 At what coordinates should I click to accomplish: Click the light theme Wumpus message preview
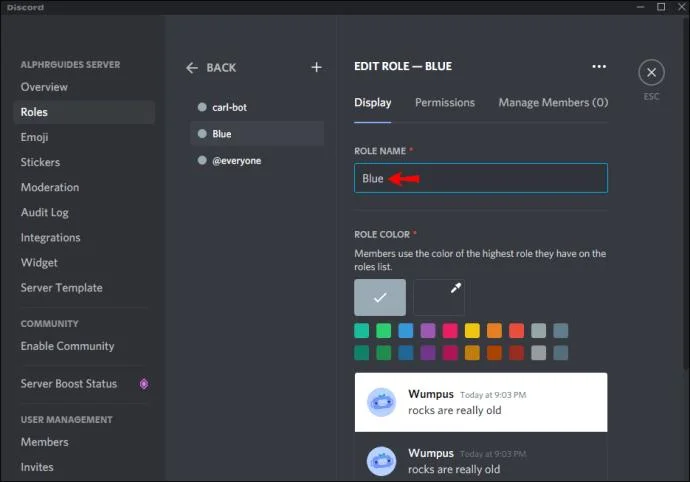[x=481, y=402]
